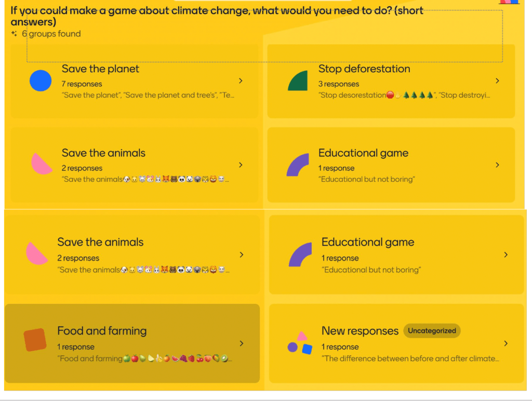
Task: Click the Uncategorized badge
Action: click(x=432, y=331)
